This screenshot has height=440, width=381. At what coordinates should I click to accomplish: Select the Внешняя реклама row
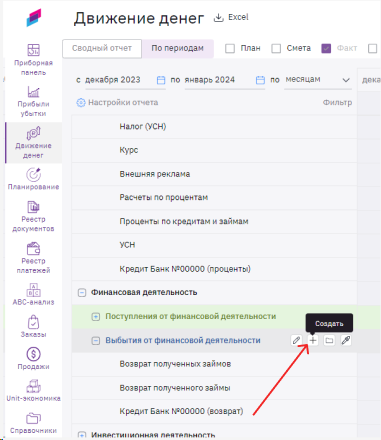coord(214,174)
